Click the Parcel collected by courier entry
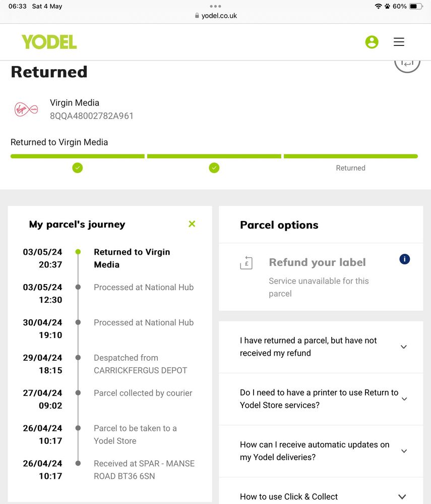 coord(143,393)
